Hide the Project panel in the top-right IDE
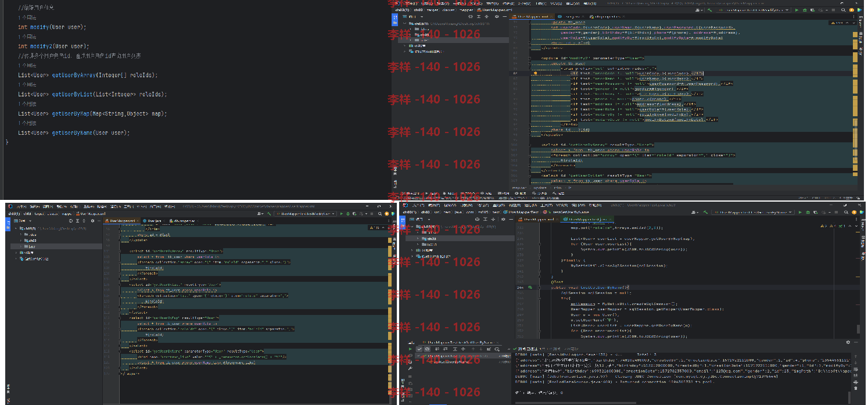This screenshot has width=868, height=405. [x=505, y=16]
